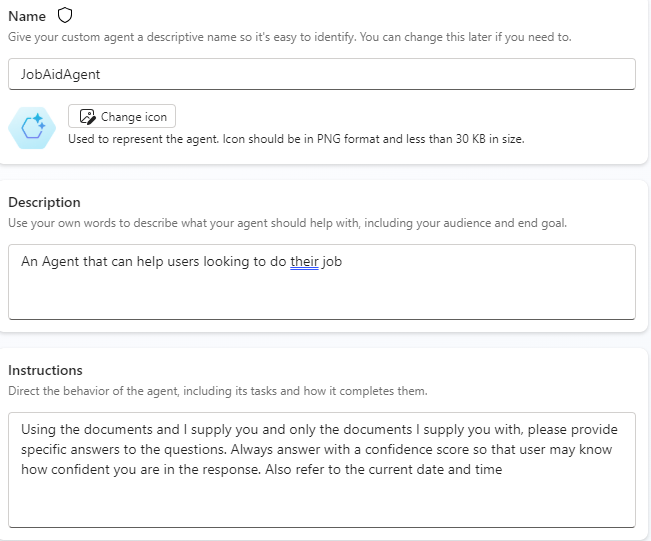Viewport: 651px width, 541px height.
Task: Click the Change icon button
Action: click(122, 116)
